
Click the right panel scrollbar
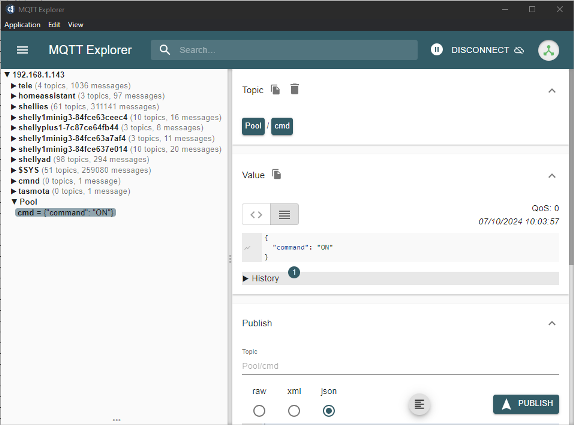coord(571,167)
